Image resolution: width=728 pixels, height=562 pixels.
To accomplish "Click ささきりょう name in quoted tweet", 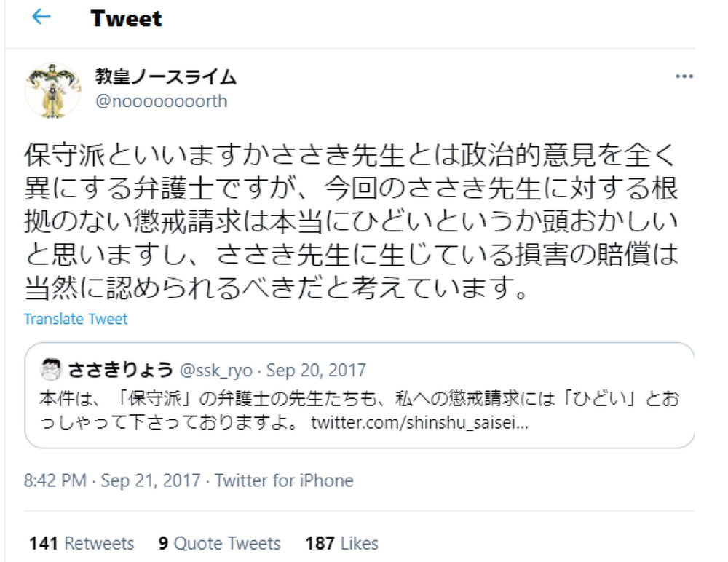I will click(x=120, y=370).
